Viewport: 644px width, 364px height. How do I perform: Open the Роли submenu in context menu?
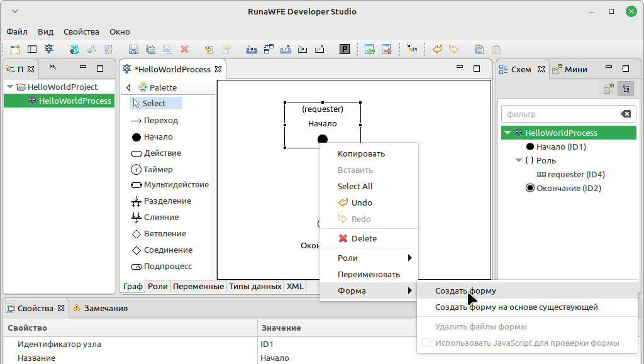pyautogui.click(x=369, y=258)
